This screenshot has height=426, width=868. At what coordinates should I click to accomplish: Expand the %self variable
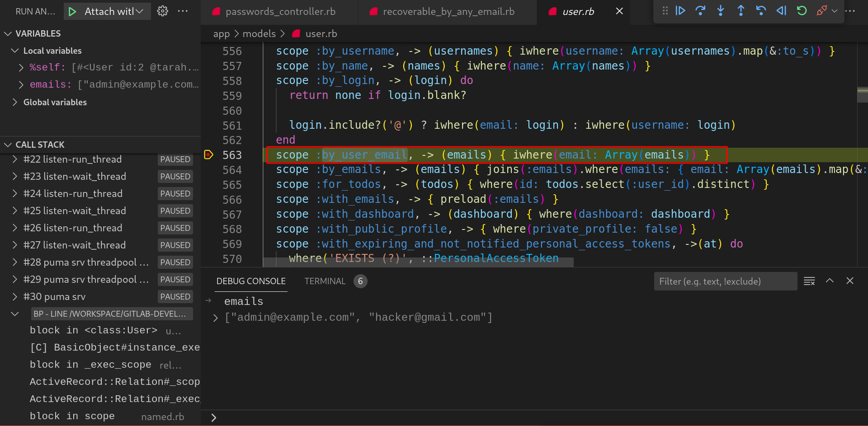click(21, 68)
